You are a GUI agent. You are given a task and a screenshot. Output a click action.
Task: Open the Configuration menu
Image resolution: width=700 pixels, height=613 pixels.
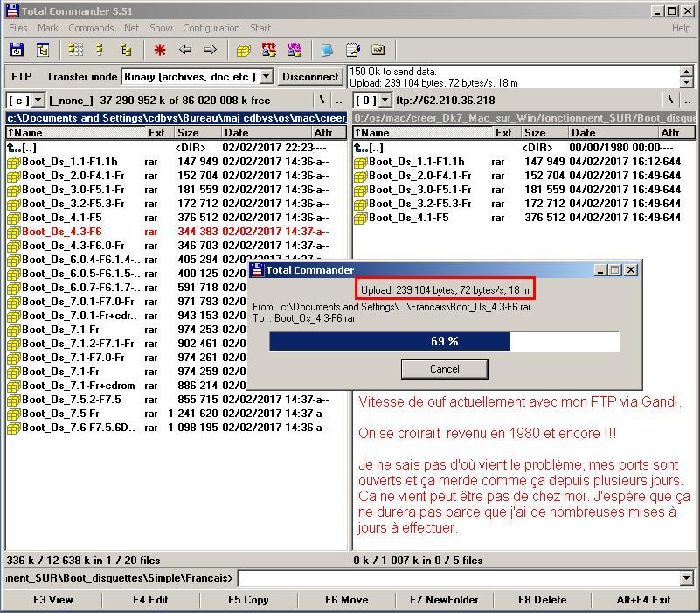click(x=211, y=28)
